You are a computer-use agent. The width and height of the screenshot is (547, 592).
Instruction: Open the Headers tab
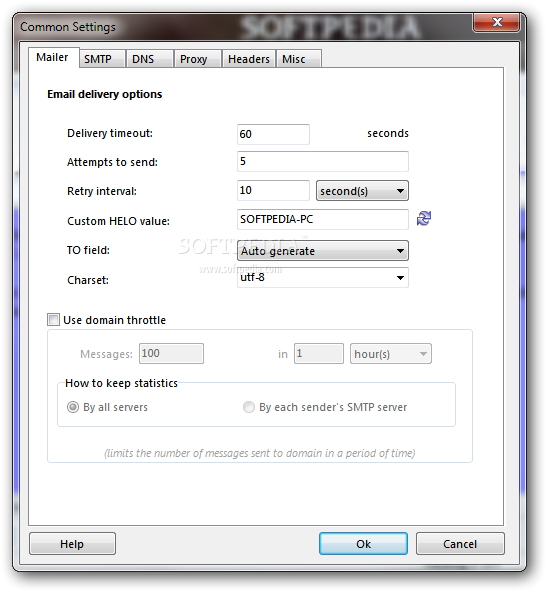click(249, 59)
